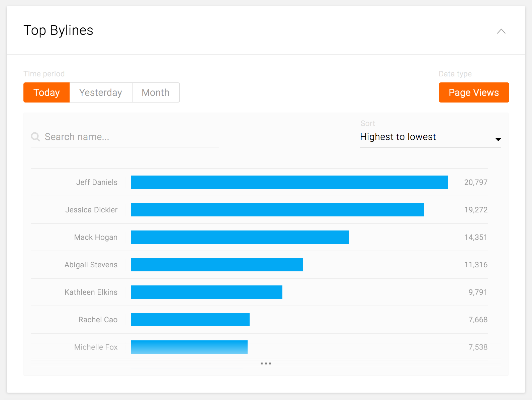532x400 pixels.
Task: Click the three-dots show more icon
Action: pos(266,363)
